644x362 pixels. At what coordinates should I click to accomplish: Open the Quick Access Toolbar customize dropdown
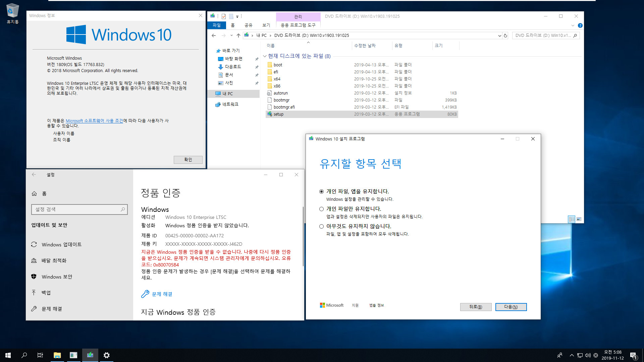pos(237,16)
